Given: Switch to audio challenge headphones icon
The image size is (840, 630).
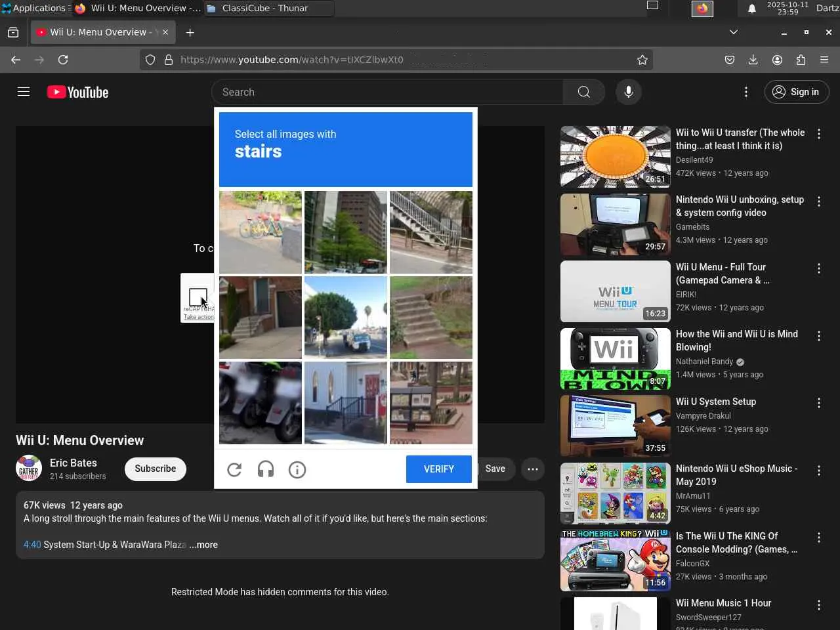Looking at the screenshot, I should [x=266, y=469].
